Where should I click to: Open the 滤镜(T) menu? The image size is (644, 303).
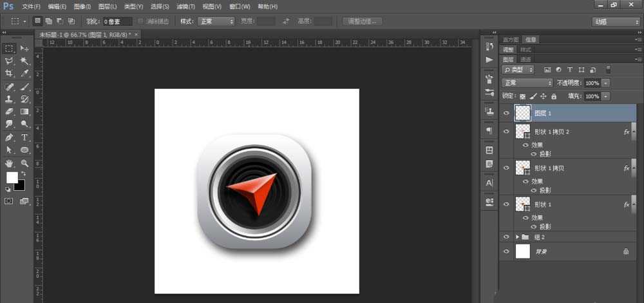coord(186,6)
